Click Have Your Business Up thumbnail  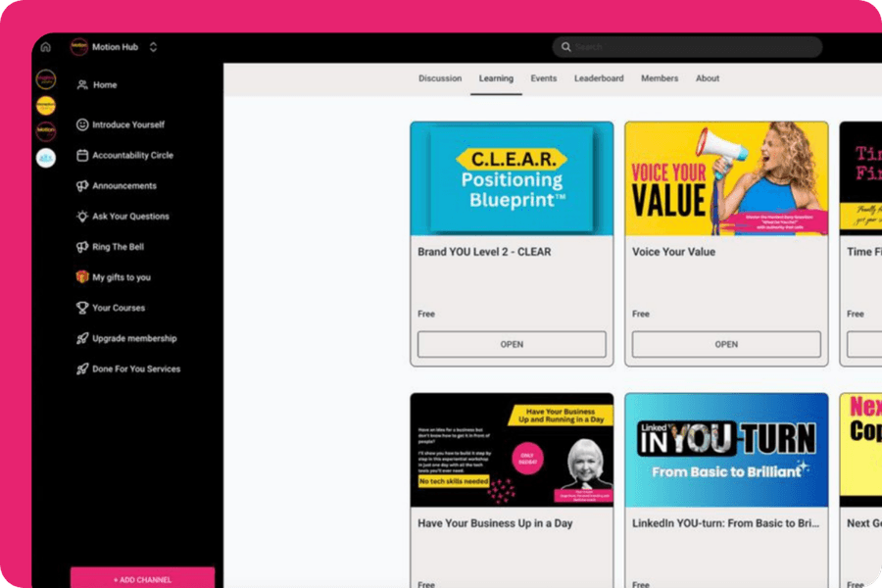[x=512, y=450]
